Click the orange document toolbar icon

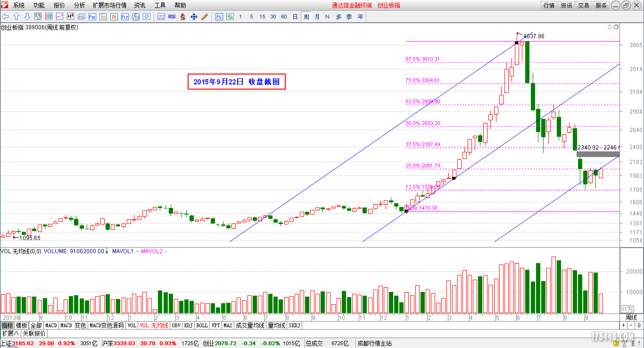(x=114, y=17)
